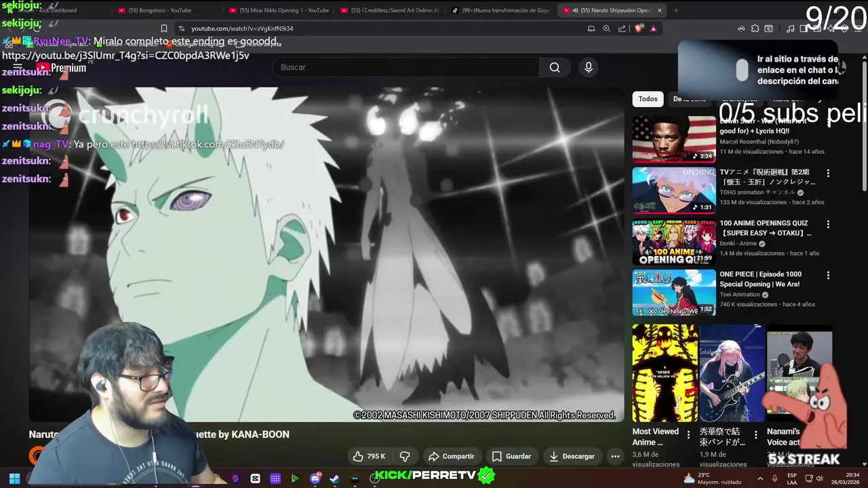This screenshot has height=488, width=868.
Task: Click the YouTube search magnifier button
Action: pyautogui.click(x=555, y=67)
